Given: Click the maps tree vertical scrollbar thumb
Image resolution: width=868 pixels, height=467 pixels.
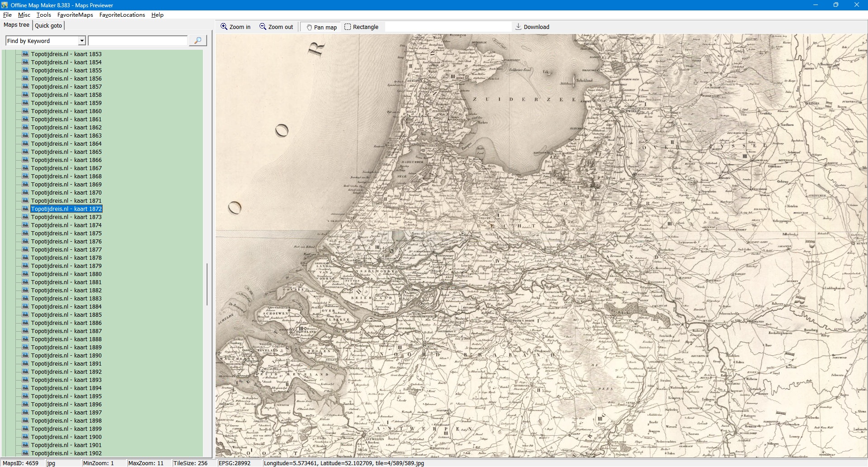Looking at the screenshot, I should (207, 284).
